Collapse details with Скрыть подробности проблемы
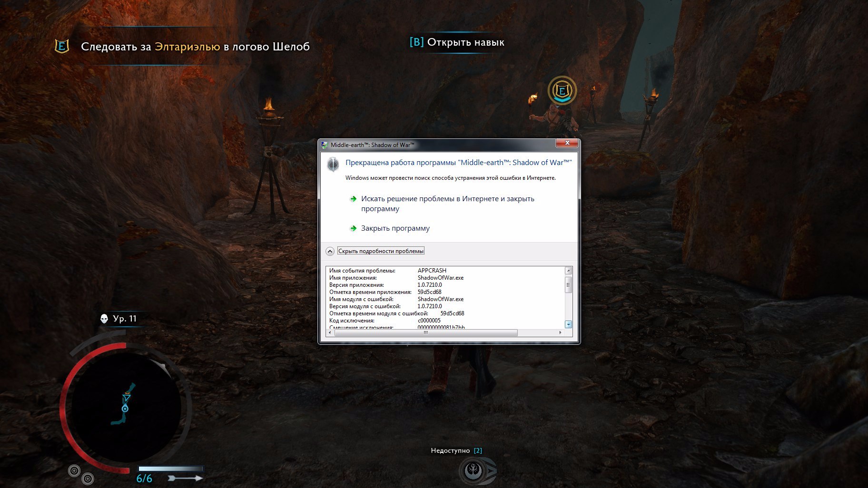The width and height of the screenshot is (868, 488). [381, 251]
